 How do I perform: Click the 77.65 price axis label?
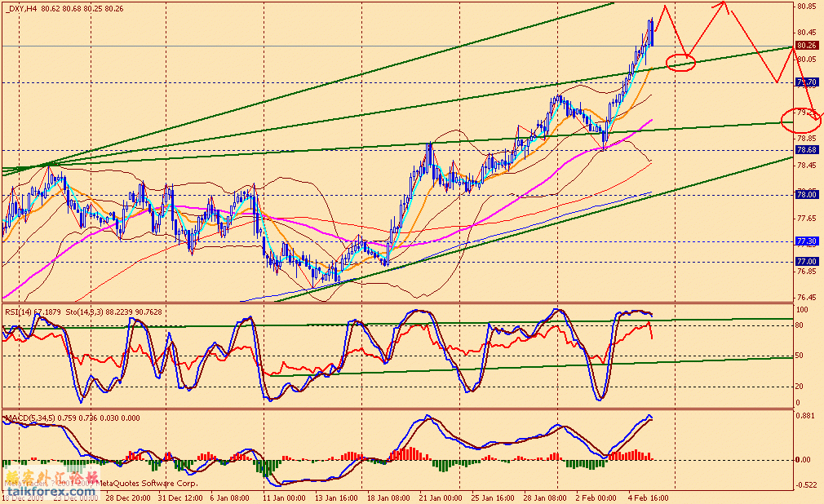(x=806, y=218)
